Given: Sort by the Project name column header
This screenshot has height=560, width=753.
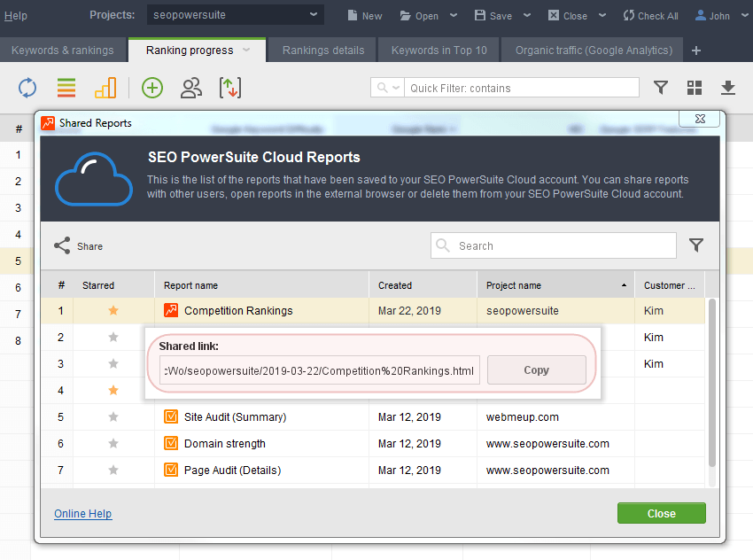Looking at the screenshot, I should (555, 285).
